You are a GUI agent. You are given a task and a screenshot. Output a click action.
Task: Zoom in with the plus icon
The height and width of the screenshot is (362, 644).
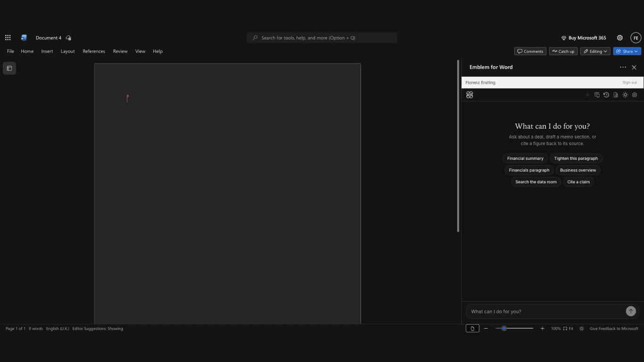tap(542, 329)
